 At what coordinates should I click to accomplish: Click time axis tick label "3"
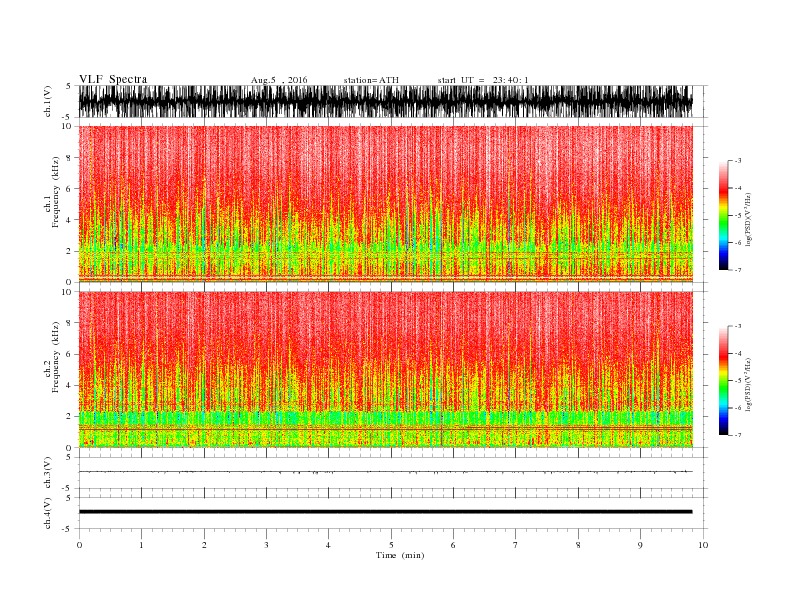(x=266, y=545)
